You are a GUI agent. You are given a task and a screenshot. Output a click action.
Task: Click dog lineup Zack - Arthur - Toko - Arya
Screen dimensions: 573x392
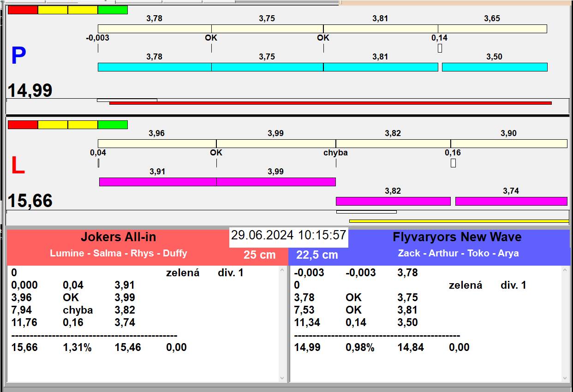click(458, 253)
